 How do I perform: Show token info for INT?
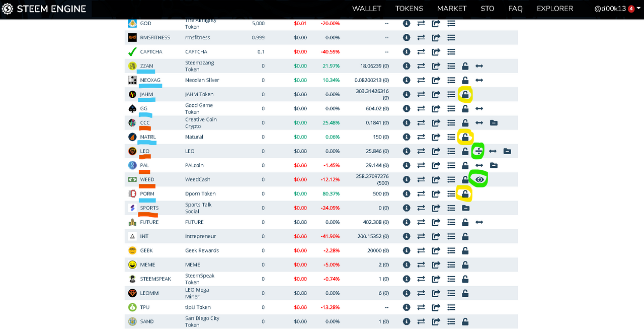407,236
